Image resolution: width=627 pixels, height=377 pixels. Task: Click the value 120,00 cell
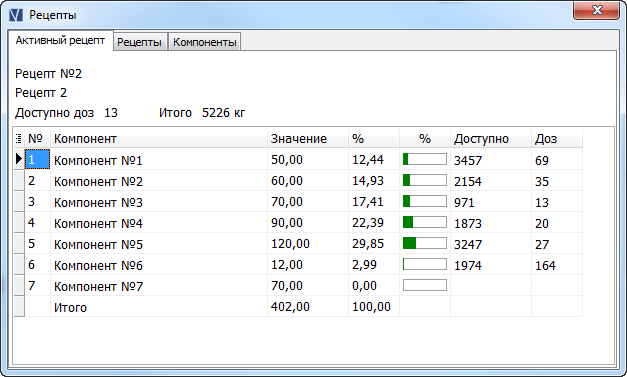[308, 243]
